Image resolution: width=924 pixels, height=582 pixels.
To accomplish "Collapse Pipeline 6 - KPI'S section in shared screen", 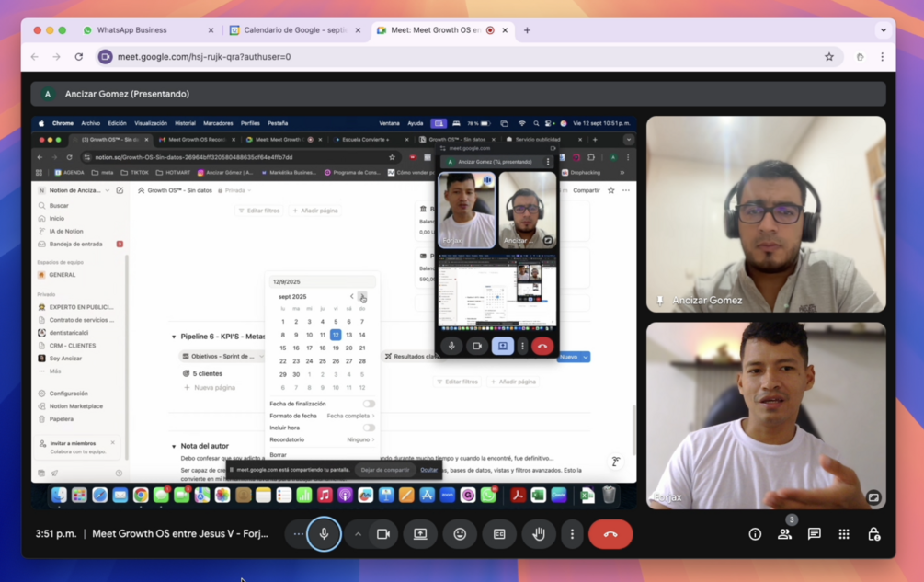I will (174, 337).
